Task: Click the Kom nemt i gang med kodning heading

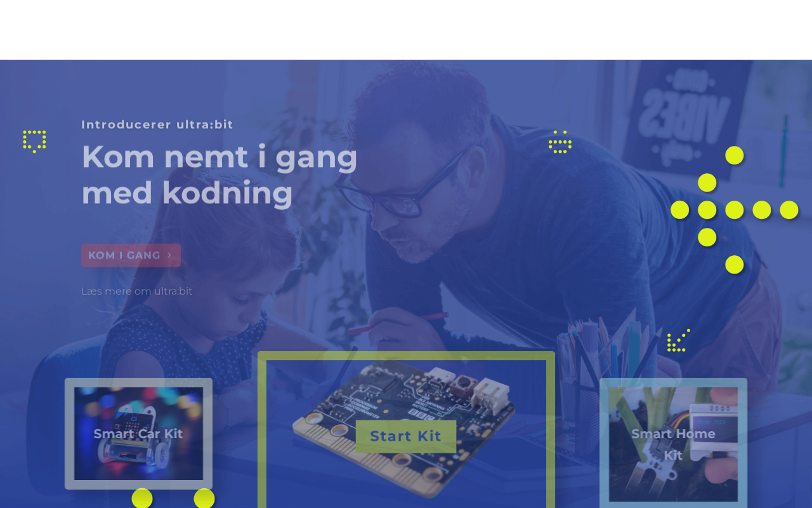Action: (x=219, y=175)
